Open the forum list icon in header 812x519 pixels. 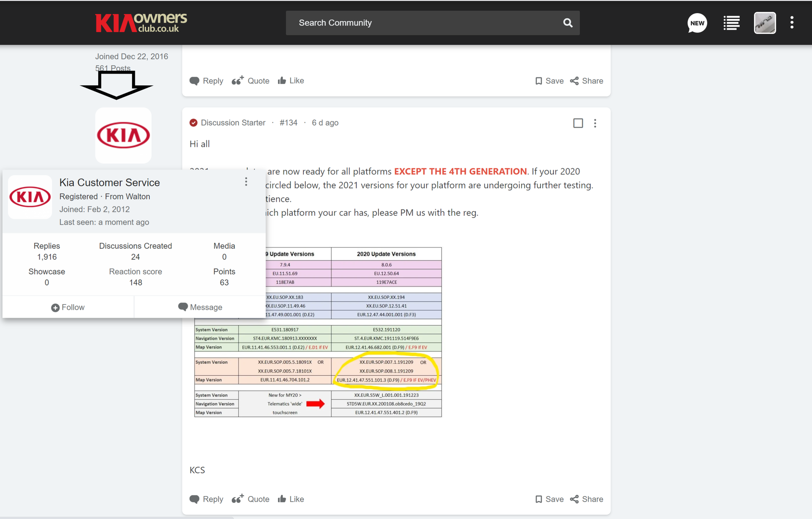pyautogui.click(x=731, y=23)
